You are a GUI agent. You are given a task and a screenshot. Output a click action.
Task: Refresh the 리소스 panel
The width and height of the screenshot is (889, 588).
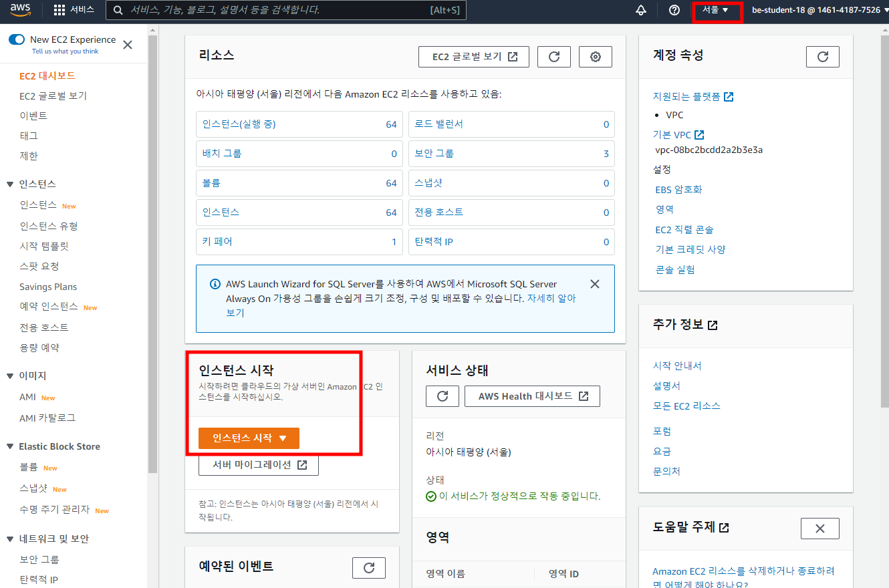tap(554, 57)
